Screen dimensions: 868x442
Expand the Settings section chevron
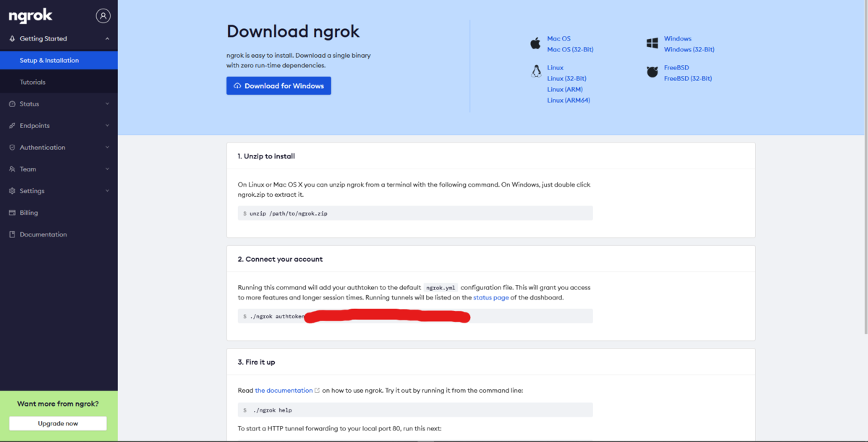(x=107, y=191)
